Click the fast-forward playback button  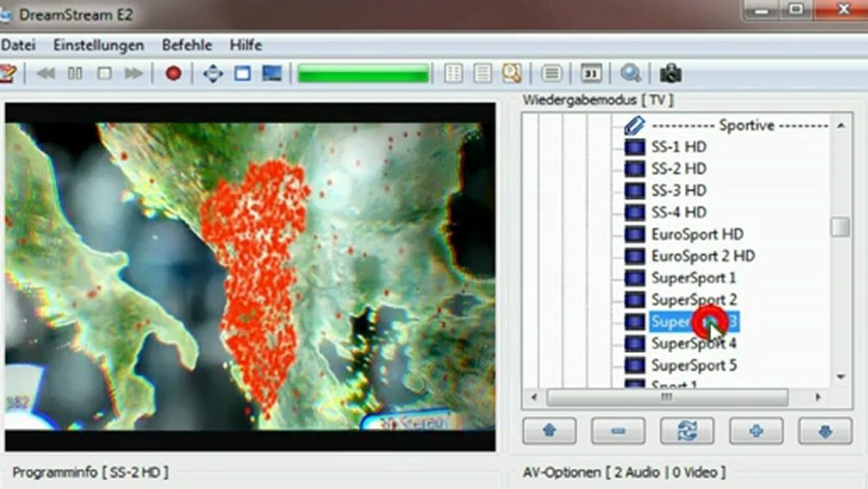tap(134, 73)
